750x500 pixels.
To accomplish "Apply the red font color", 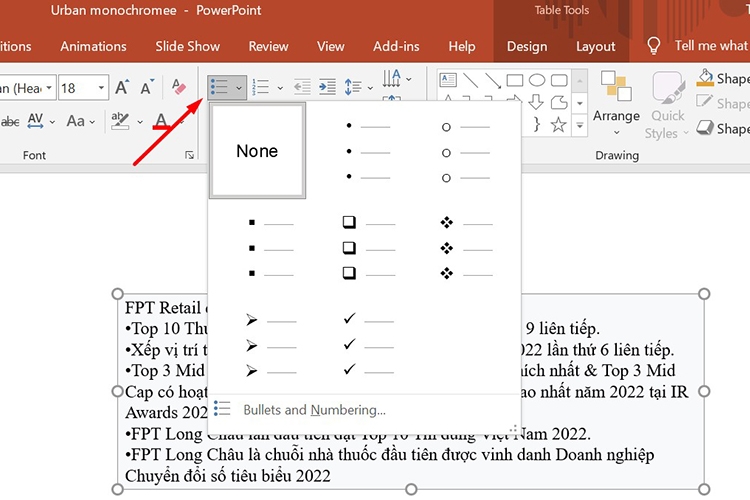I will [x=161, y=121].
